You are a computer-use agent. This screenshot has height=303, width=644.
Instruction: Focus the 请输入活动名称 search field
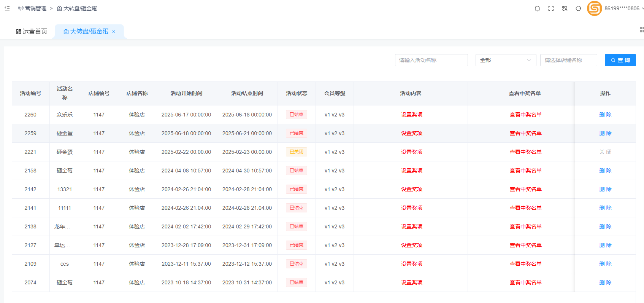click(431, 60)
